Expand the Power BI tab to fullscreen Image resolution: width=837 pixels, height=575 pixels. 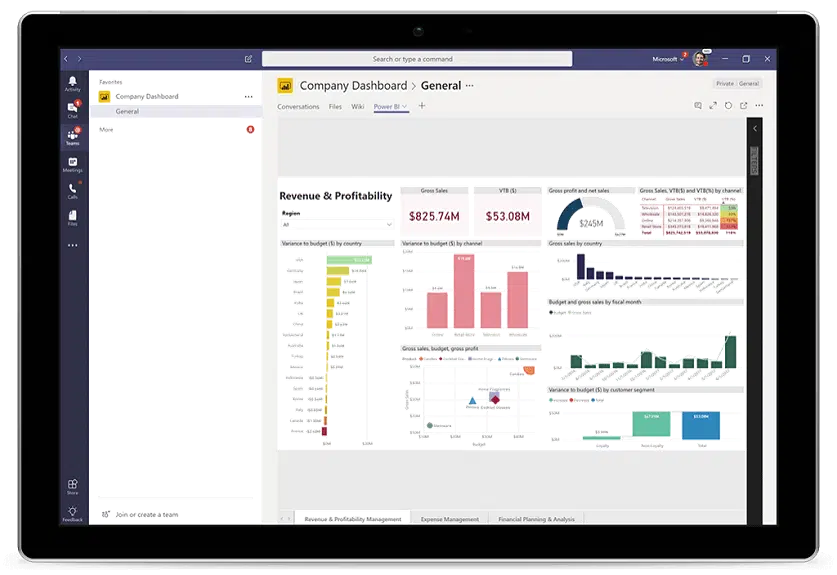click(713, 105)
